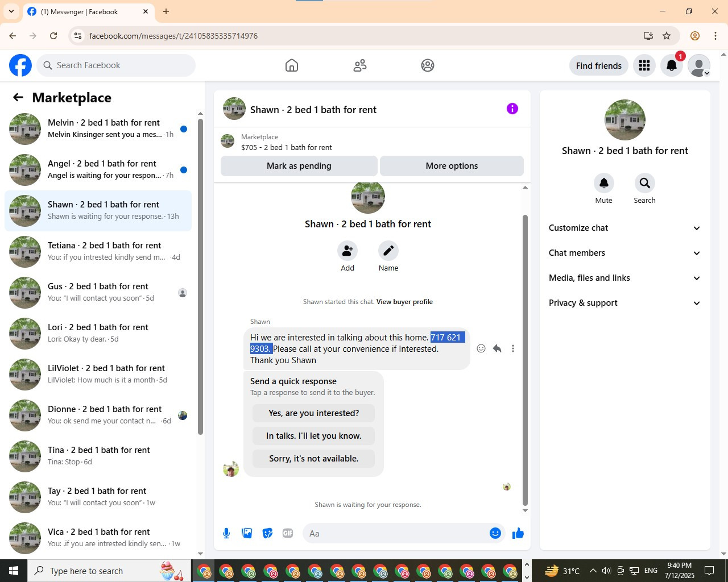
Task: Click the Mark as pending button
Action: click(299, 166)
